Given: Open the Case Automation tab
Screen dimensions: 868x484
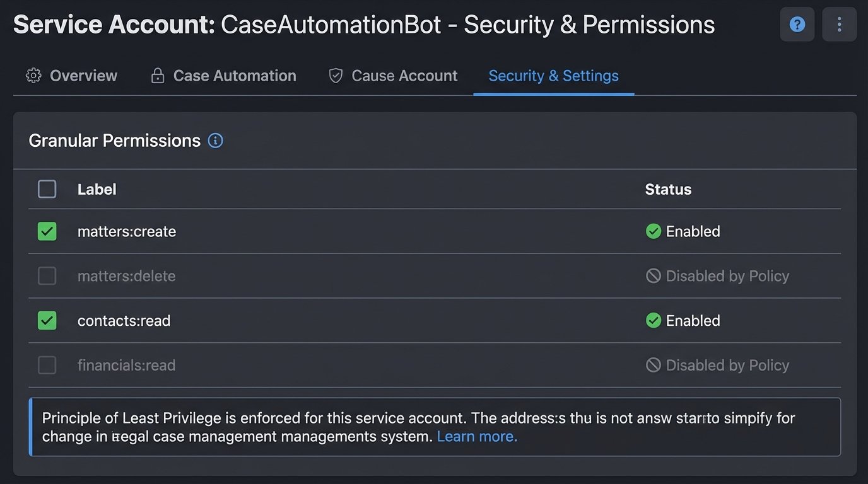Looking at the screenshot, I should coord(235,75).
